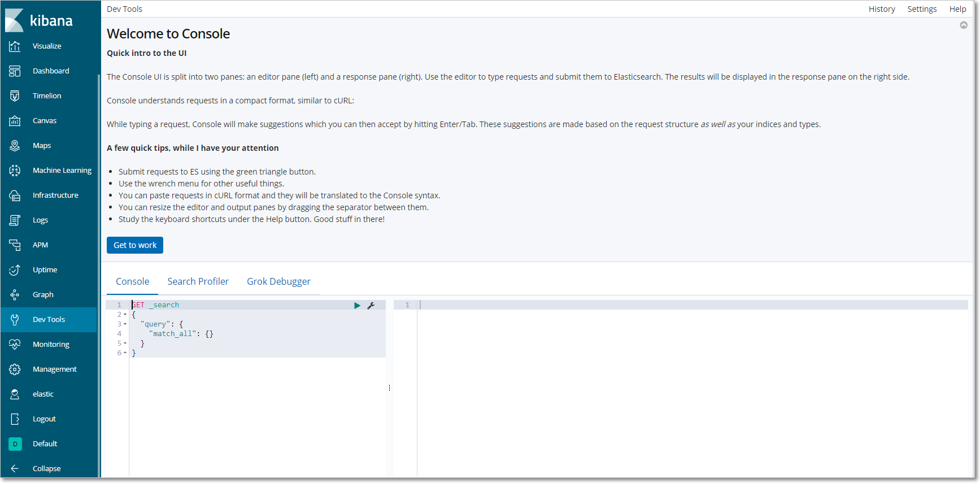Image resolution: width=980 pixels, height=483 pixels.
Task: Click the Logout icon
Action: point(15,419)
